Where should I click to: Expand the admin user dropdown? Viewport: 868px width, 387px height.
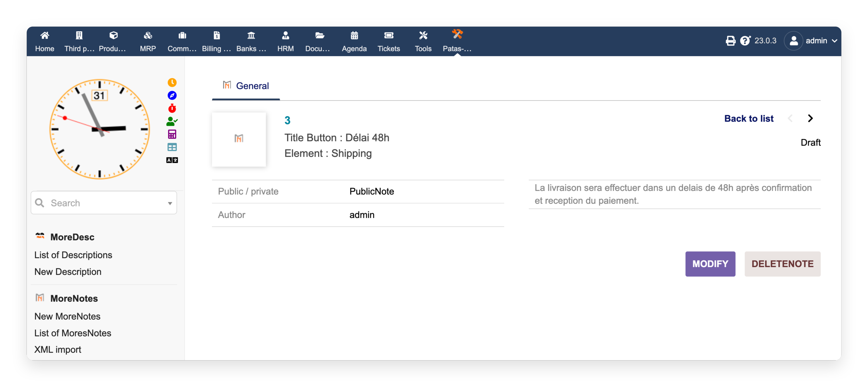tap(835, 41)
